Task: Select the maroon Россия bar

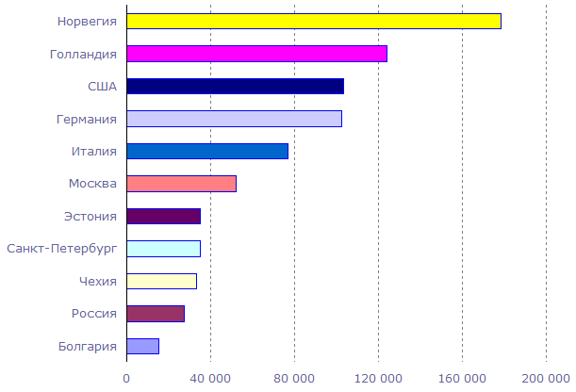Action: [x=156, y=314]
